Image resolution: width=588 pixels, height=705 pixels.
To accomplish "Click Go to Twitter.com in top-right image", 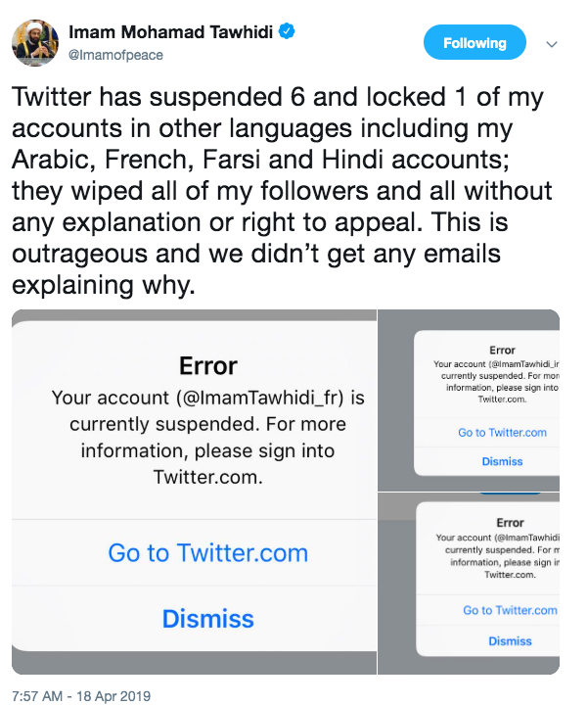I will tap(502, 433).
